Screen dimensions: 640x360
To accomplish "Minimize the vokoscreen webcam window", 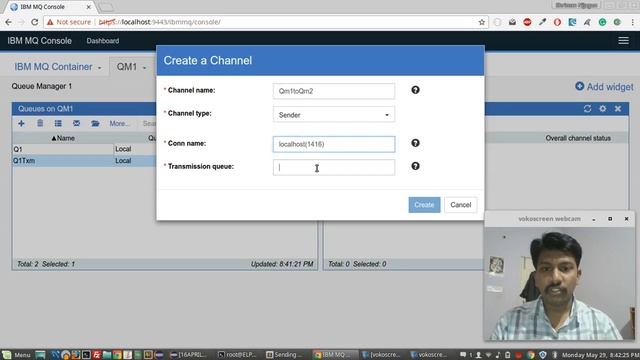I will click(x=594, y=219).
